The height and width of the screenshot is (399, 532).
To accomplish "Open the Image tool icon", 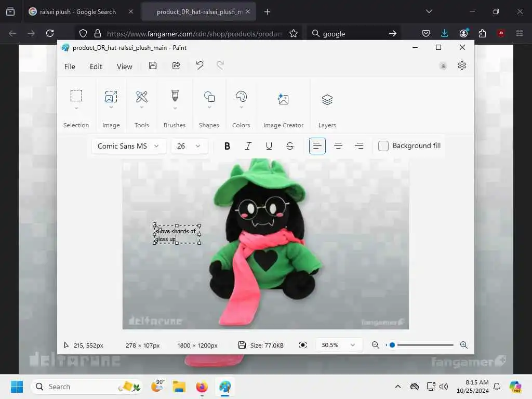I will coord(111,96).
